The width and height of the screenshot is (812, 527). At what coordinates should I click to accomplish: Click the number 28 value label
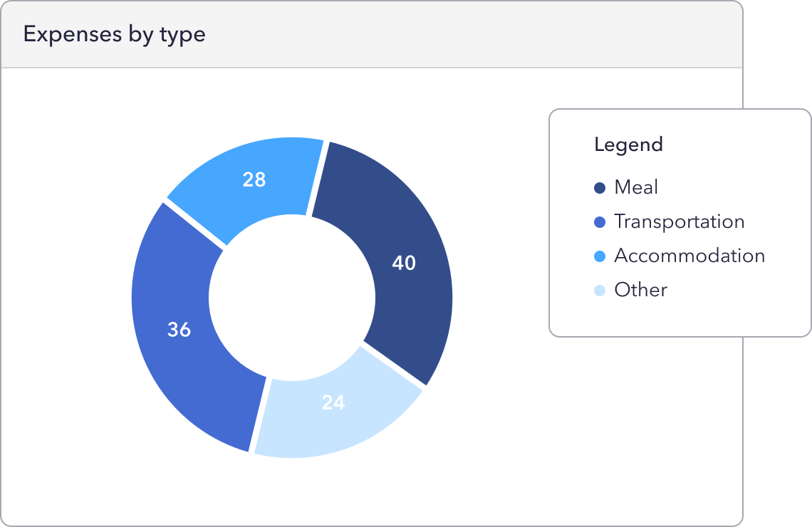pos(254,179)
